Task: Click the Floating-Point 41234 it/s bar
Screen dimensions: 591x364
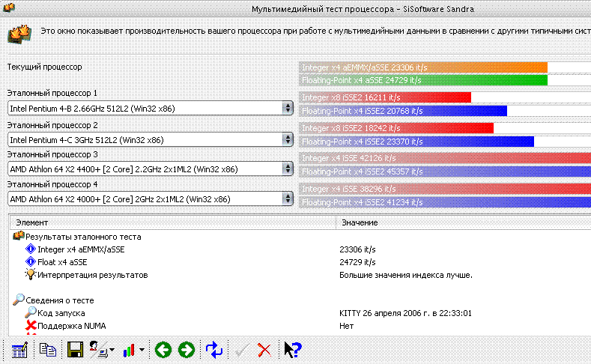Action: click(x=445, y=202)
